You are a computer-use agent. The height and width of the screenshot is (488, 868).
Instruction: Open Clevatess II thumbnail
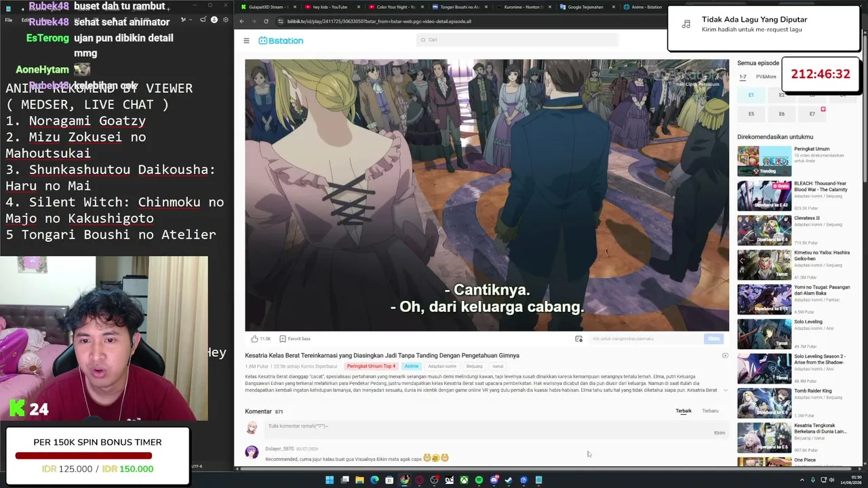tap(764, 230)
